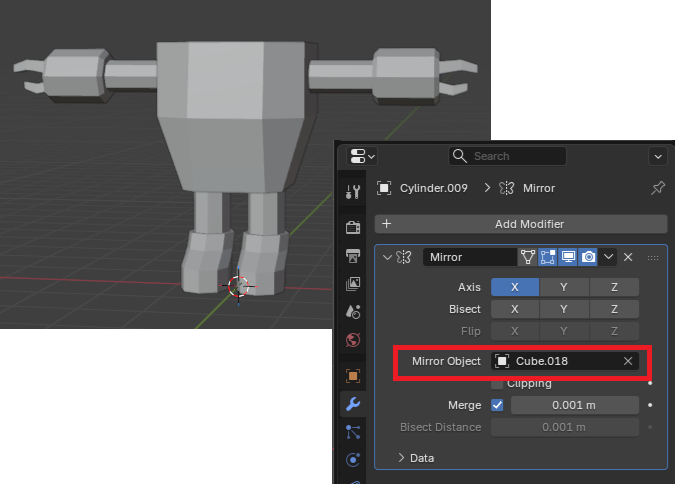683x491 pixels.
Task: Toggle Mirror modifier render visibility
Action: pos(588,257)
